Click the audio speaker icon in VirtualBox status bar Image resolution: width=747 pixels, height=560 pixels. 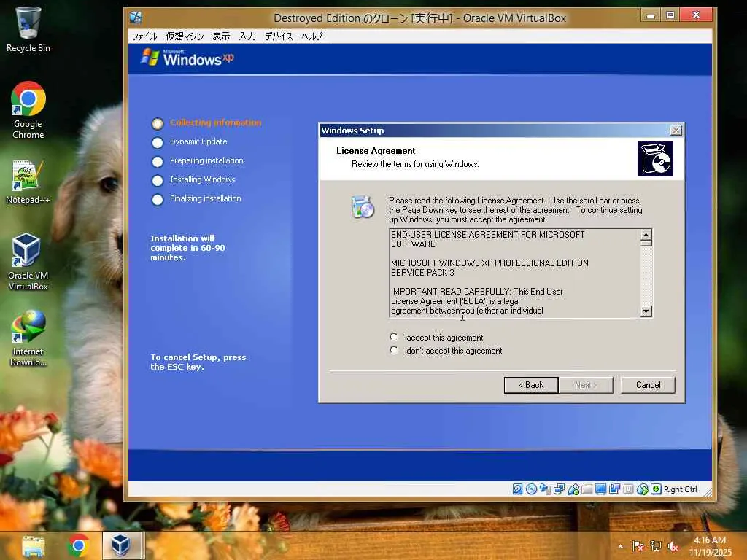click(x=545, y=489)
